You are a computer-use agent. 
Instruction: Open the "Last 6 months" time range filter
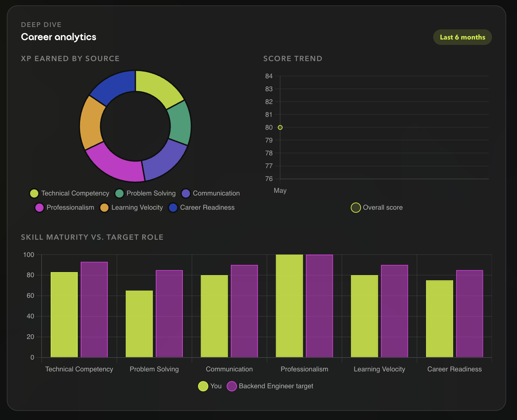462,37
